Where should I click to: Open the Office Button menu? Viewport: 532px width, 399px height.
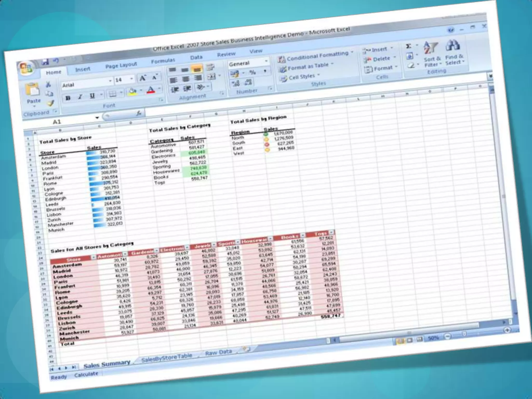(26, 68)
